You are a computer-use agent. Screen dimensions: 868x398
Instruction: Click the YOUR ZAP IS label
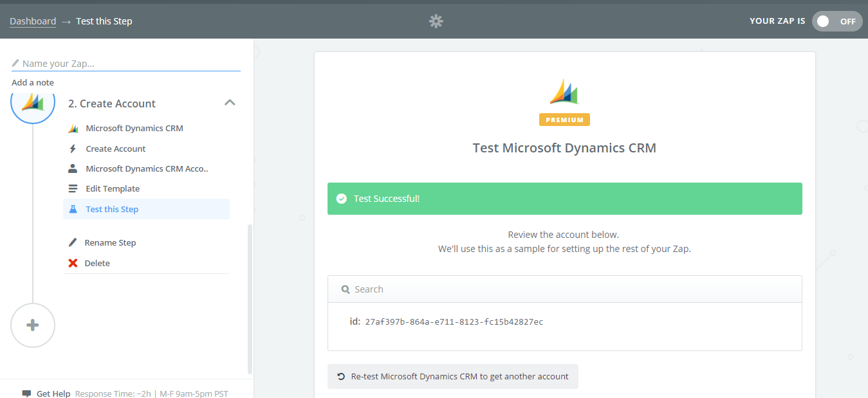pos(777,21)
